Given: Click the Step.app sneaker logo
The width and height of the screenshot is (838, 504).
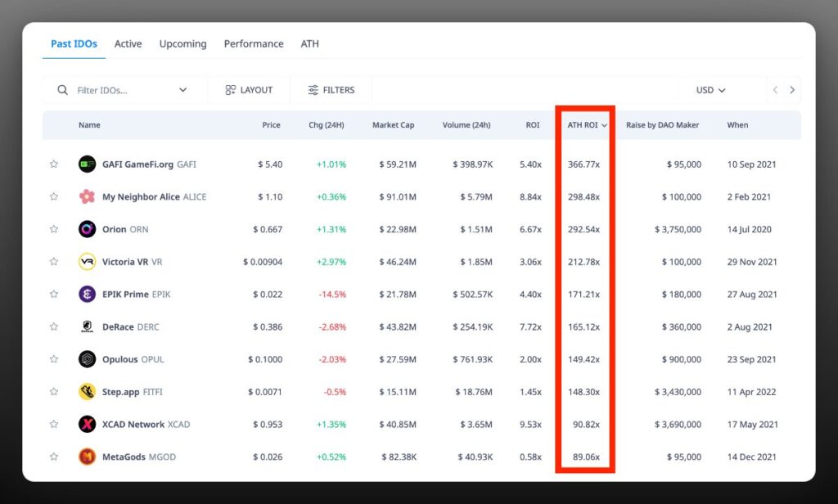Looking at the screenshot, I should click(x=87, y=392).
